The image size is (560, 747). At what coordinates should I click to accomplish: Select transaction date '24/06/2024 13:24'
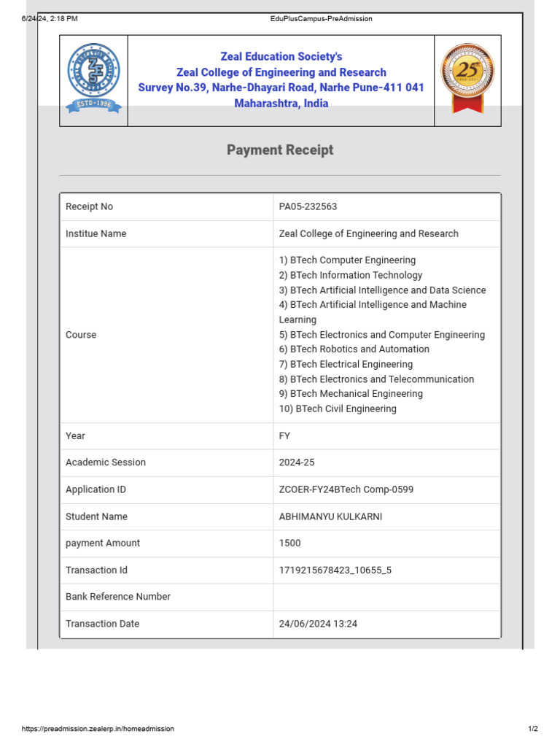pos(318,624)
